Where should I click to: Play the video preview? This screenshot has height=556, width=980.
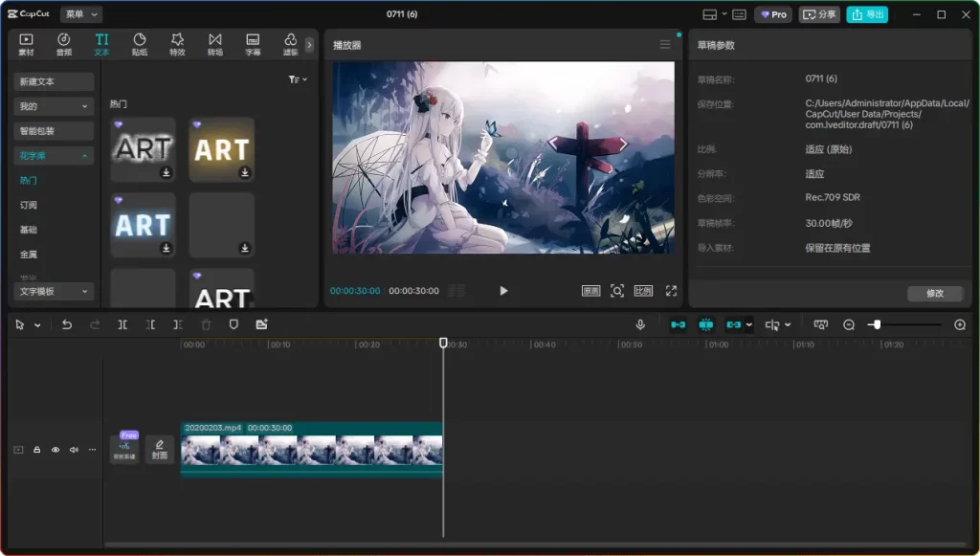503,291
